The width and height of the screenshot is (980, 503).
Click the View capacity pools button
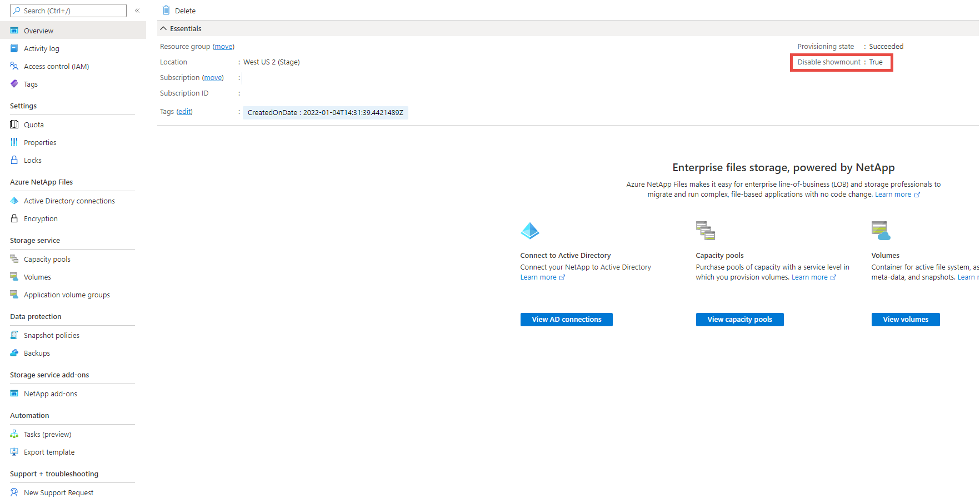click(739, 320)
